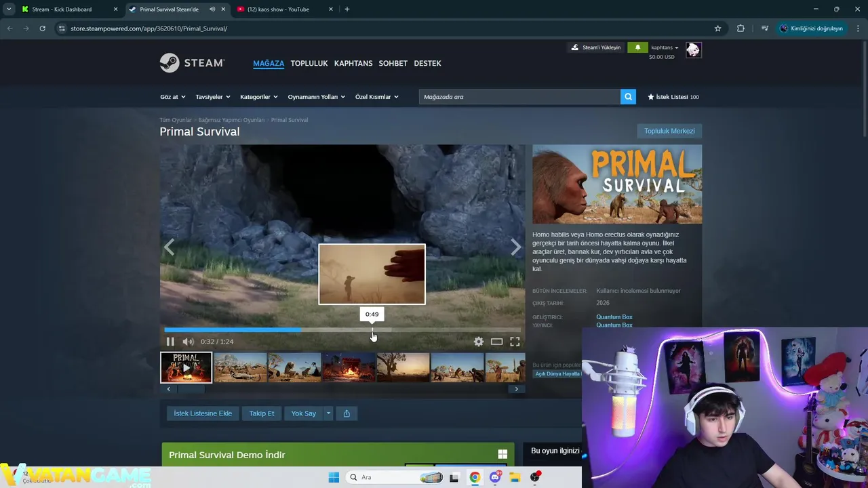Click the address bar URL
Viewport: 868px width, 488px height.
(149, 28)
